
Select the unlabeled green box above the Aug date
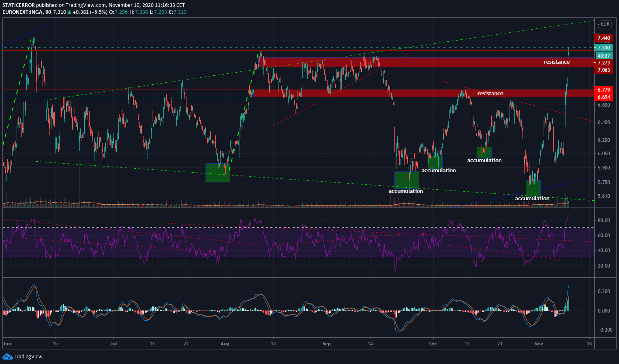(x=218, y=173)
